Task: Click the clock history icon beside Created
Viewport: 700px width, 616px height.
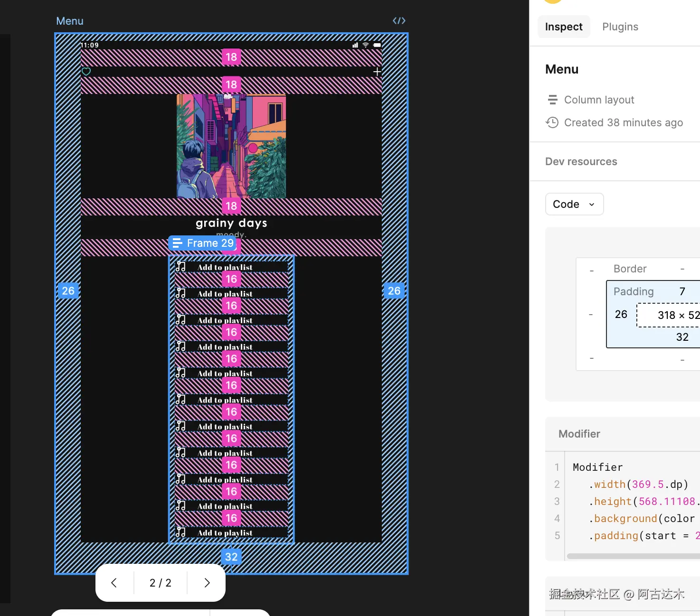Action: coord(552,122)
